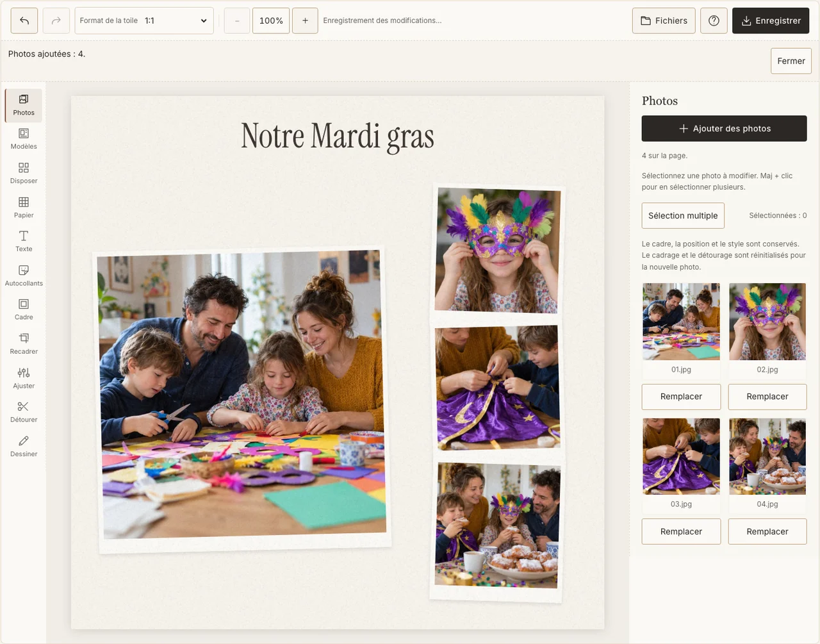The height and width of the screenshot is (644, 820).
Task: Open the Papier background tool
Action: pos(24,208)
